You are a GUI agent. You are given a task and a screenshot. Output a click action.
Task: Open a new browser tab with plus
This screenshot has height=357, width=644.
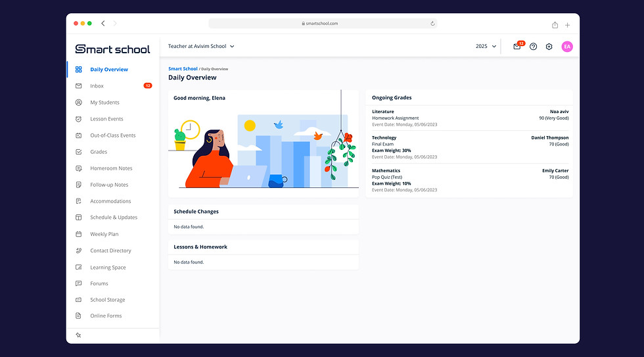[x=567, y=25]
